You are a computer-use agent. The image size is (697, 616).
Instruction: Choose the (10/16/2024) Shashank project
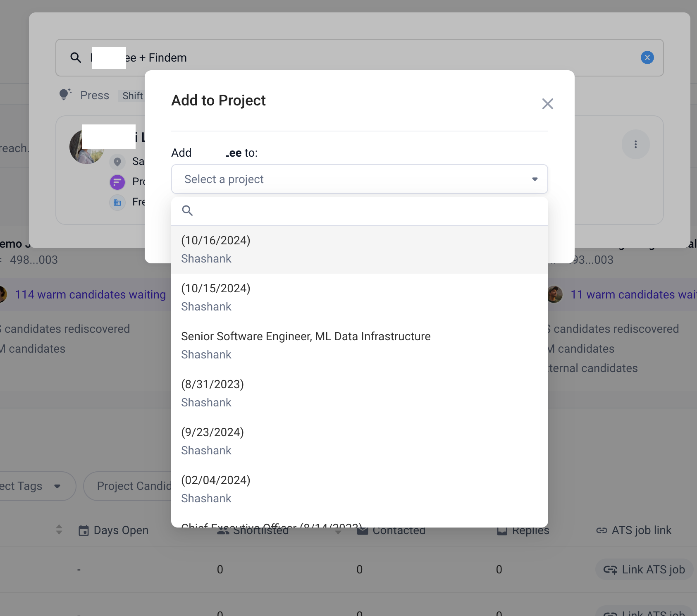(360, 249)
